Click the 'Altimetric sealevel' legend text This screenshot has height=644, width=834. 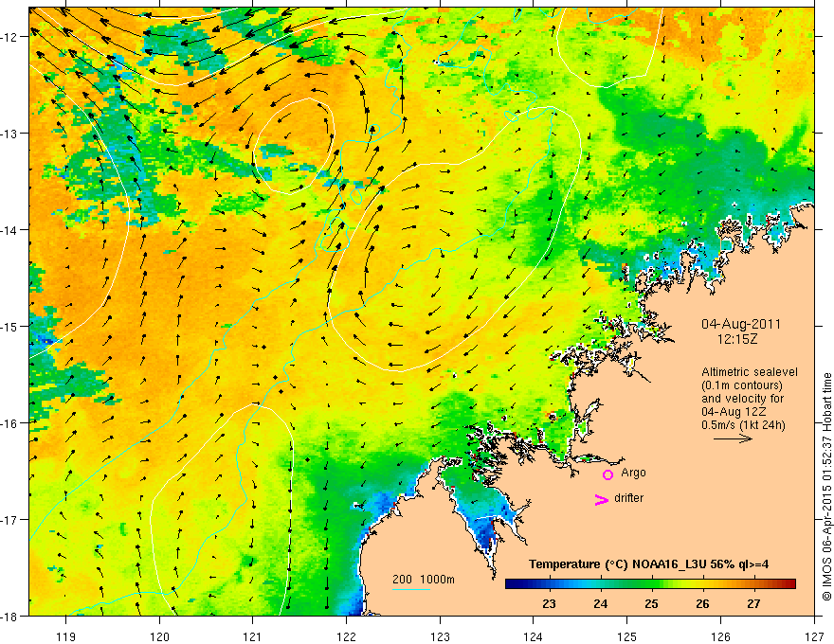click(750, 372)
